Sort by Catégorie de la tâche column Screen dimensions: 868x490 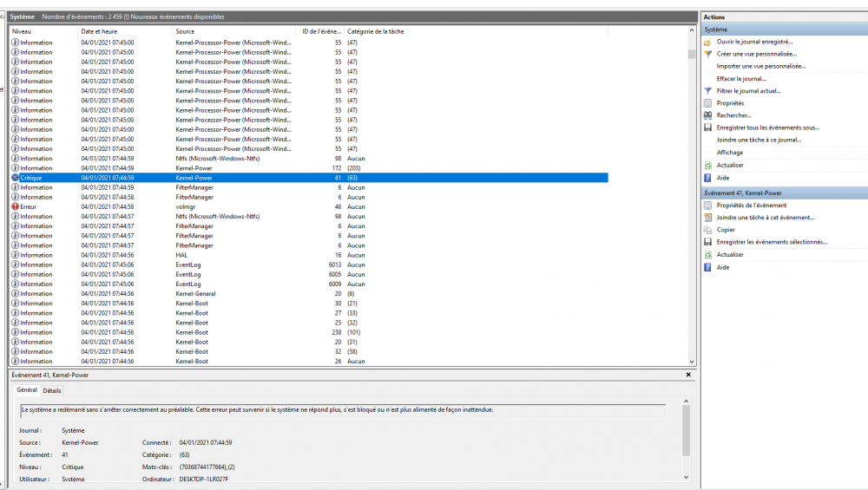tap(476, 31)
